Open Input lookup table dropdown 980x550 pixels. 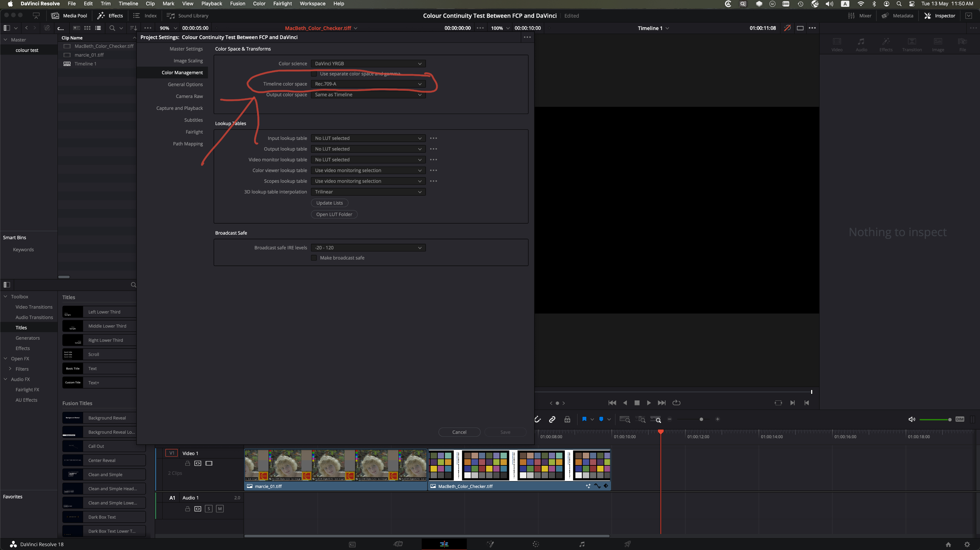(368, 138)
